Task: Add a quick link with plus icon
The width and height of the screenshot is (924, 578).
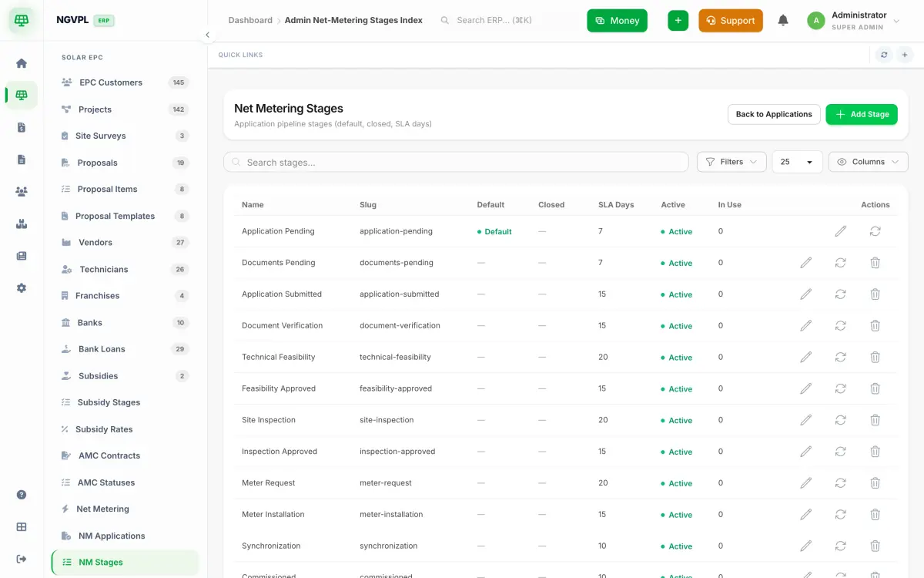Action: (905, 55)
